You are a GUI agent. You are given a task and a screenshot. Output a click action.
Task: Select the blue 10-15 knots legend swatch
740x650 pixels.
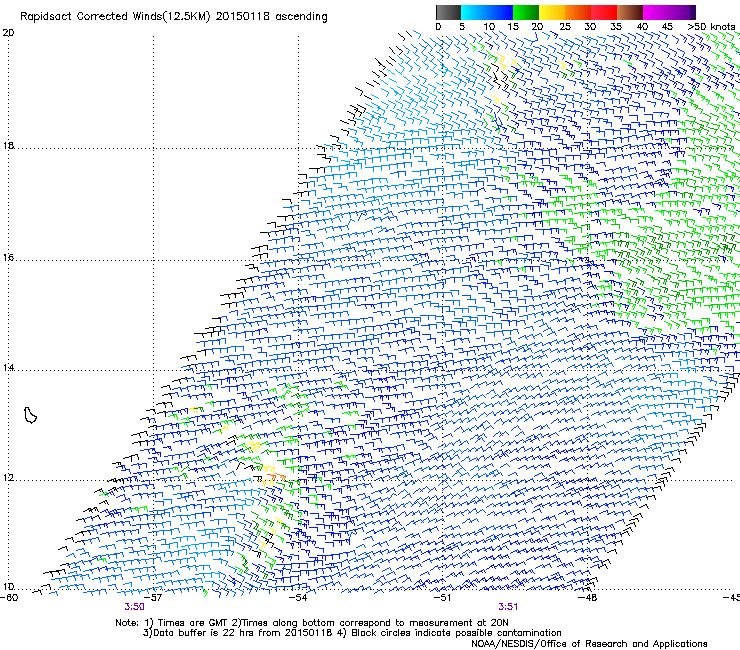(x=500, y=12)
